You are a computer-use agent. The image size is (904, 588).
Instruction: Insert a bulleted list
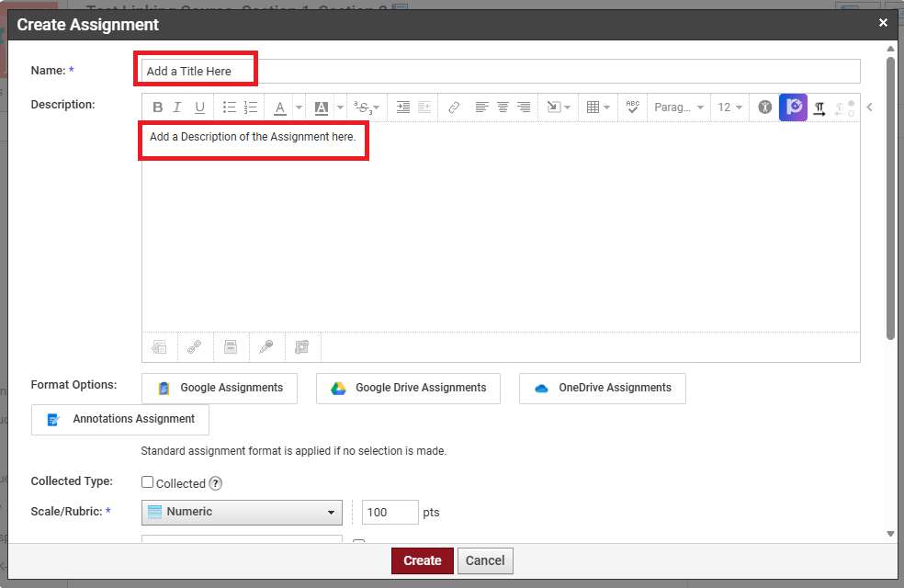tap(230, 107)
